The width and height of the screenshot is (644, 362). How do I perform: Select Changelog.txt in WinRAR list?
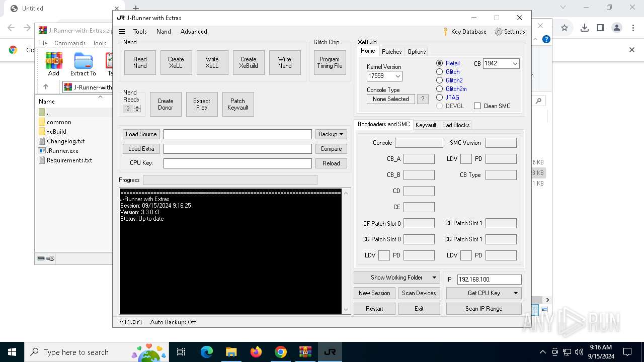(x=65, y=141)
